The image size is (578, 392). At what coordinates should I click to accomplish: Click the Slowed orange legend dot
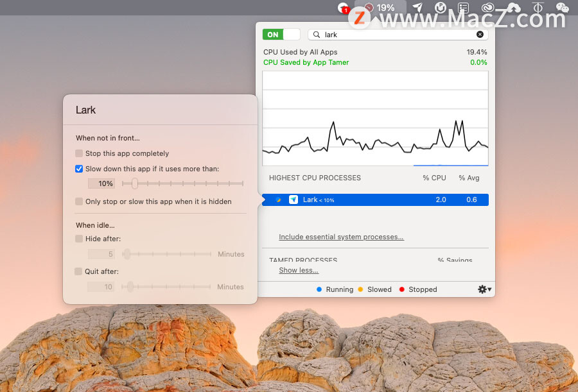pyautogui.click(x=360, y=289)
